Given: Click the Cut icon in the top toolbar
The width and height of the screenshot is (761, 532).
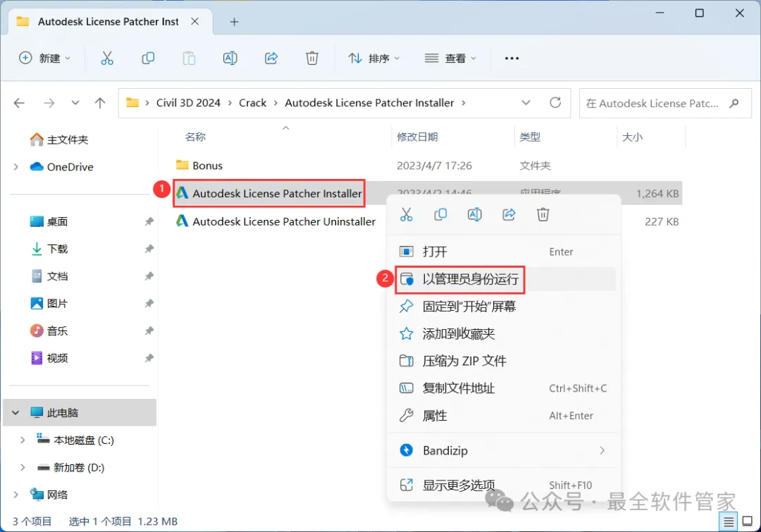Looking at the screenshot, I should [x=107, y=58].
